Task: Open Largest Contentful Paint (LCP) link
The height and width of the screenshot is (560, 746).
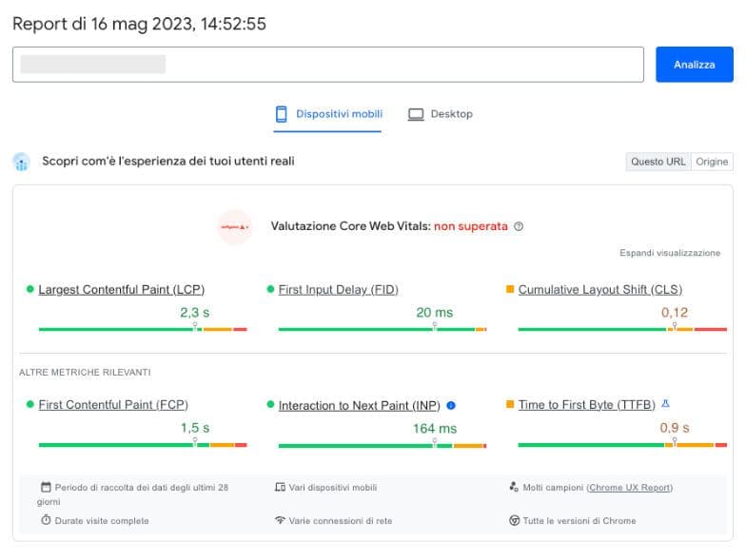Action: coord(121,289)
